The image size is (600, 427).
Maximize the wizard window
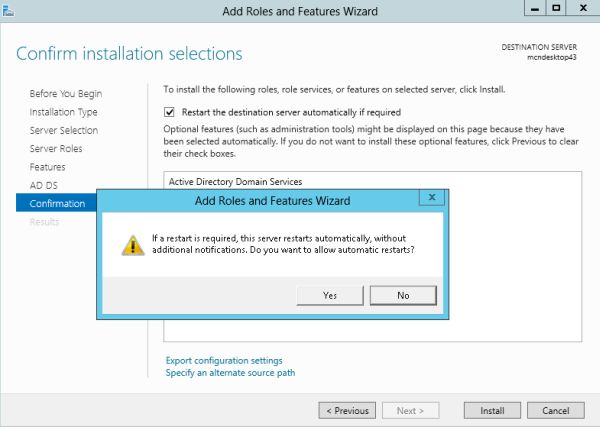click(x=555, y=9)
